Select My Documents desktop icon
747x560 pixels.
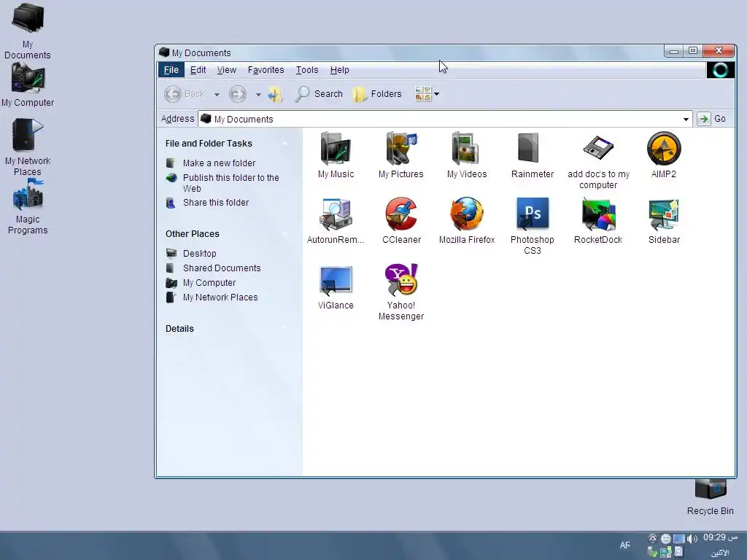coord(28,19)
